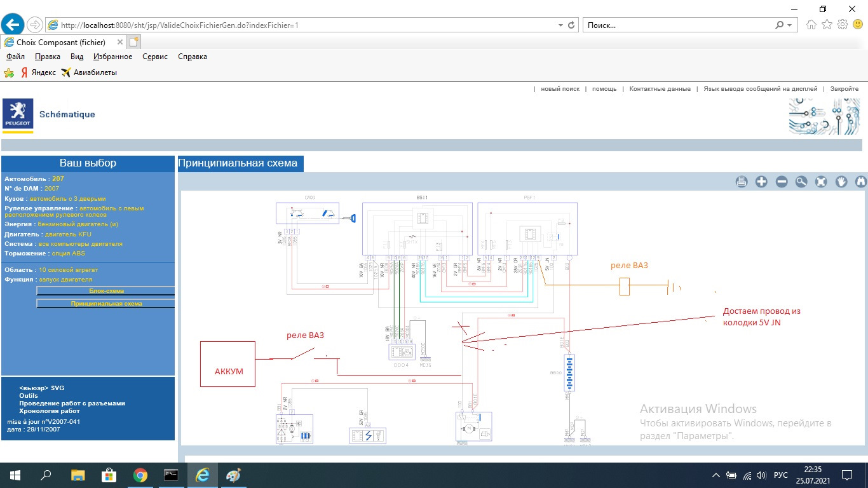Zoom in on the diagram with plus icon
Viewport: 868px width, 488px height.
tap(761, 182)
